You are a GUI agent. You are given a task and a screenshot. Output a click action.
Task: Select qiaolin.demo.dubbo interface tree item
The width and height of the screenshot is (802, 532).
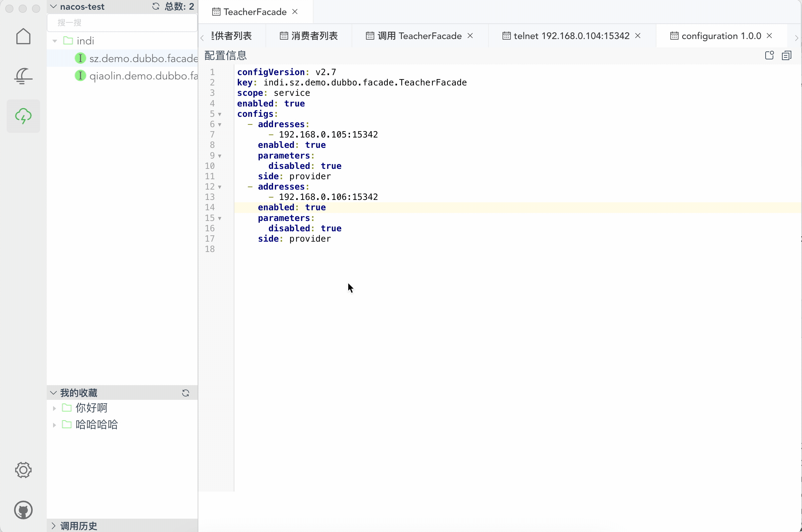click(x=143, y=76)
